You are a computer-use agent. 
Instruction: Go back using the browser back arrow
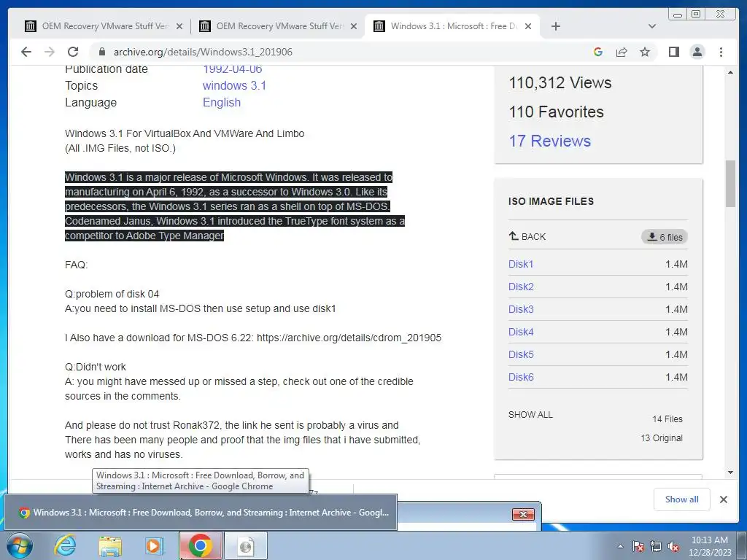26,52
